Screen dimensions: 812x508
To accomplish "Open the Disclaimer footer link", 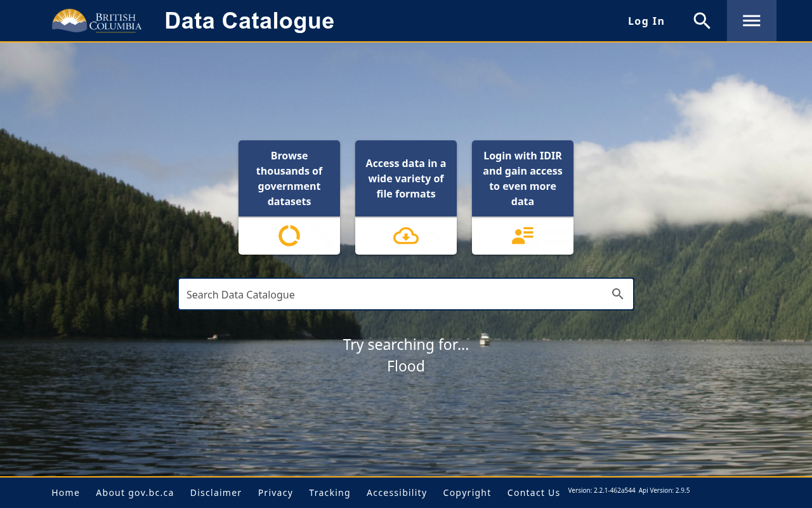I will tap(216, 493).
